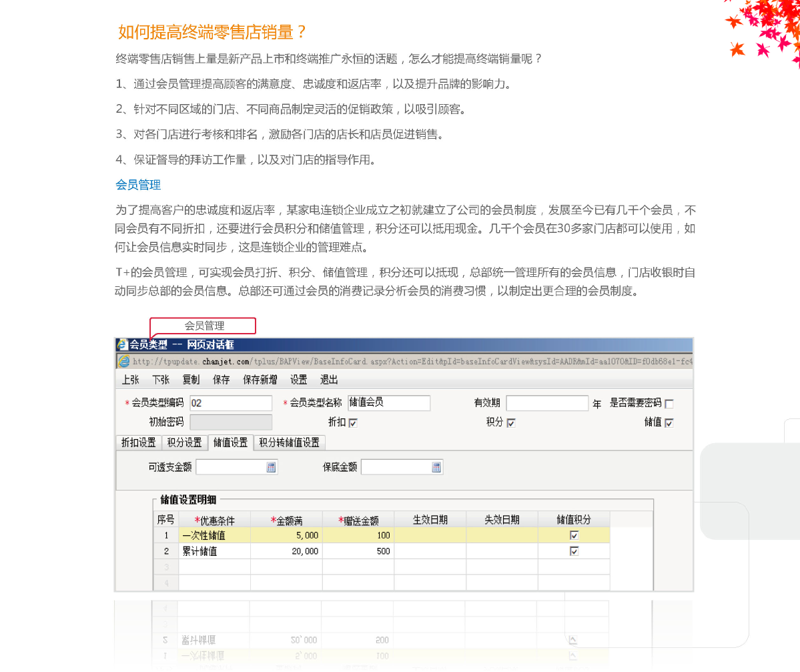Image resolution: width=800 pixels, height=672 pixels.
Task: Uncheck the 积分 checkbox
Action: 511,422
